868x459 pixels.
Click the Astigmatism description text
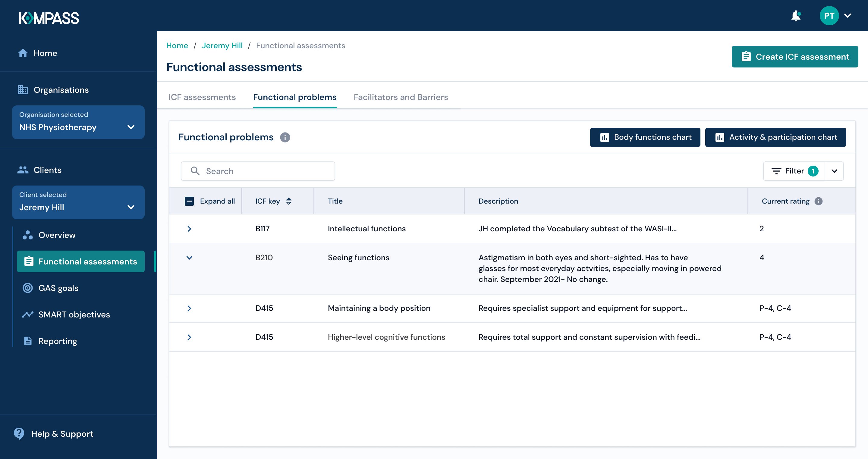[x=600, y=268]
